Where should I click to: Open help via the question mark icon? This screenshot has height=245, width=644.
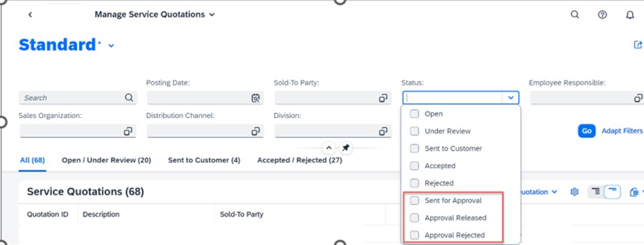[602, 14]
